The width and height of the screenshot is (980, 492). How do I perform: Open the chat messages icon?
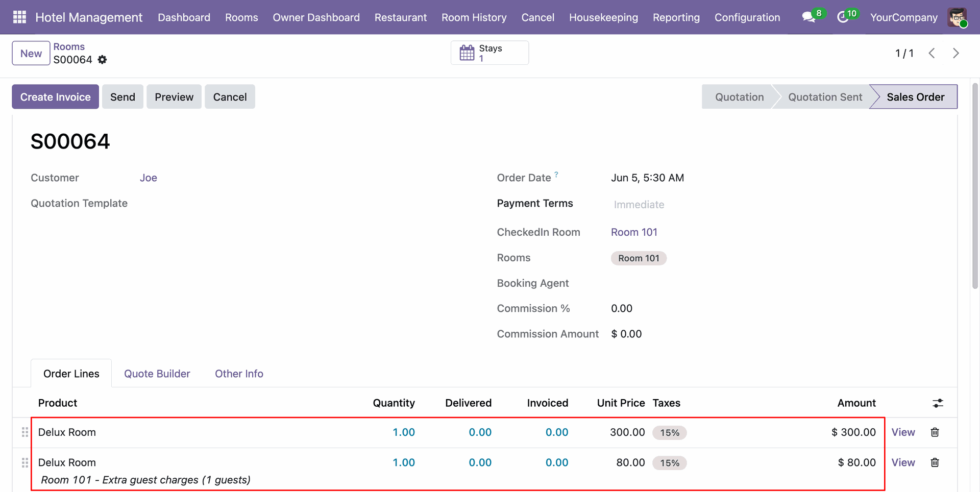click(x=808, y=17)
